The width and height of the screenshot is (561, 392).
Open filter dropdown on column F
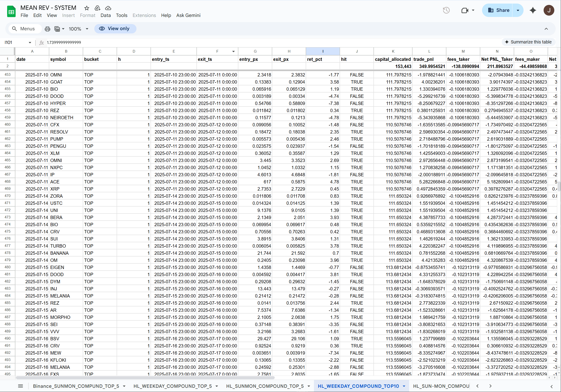pyautogui.click(x=233, y=51)
